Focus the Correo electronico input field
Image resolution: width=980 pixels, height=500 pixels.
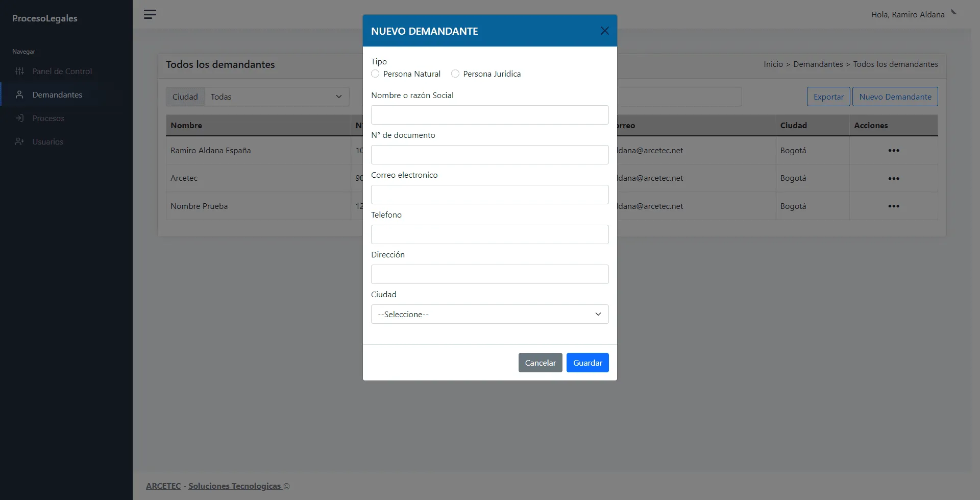point(489,195)
